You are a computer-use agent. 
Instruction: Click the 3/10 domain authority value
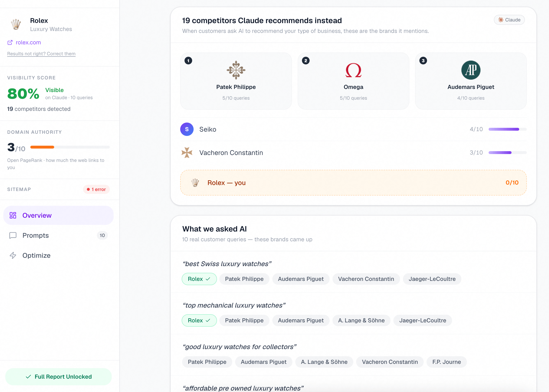(x=16, y=147)
